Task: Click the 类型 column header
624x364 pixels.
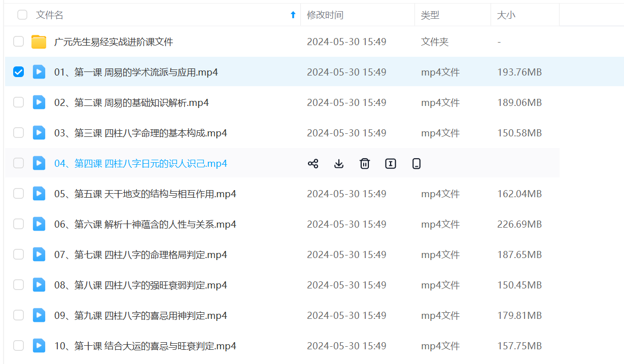Action: 430,15
